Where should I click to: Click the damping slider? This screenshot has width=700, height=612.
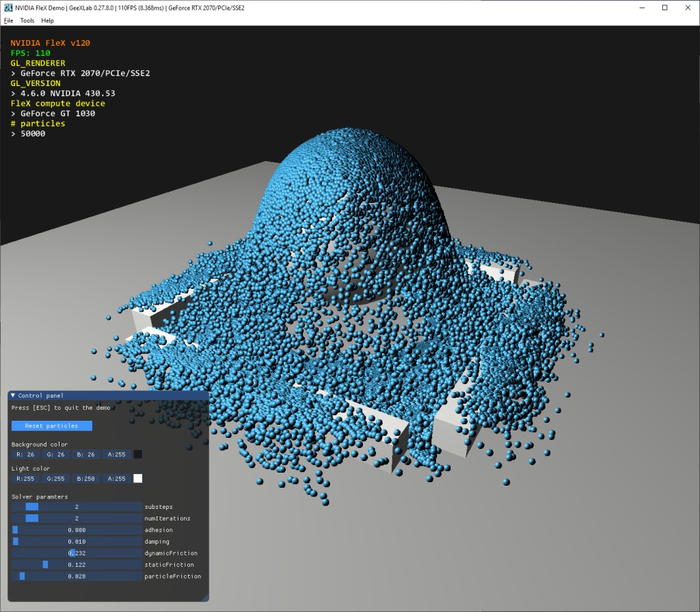point(77,542)
